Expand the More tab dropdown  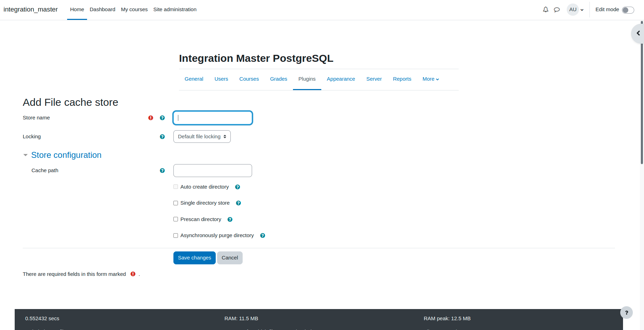coord(431,79)
